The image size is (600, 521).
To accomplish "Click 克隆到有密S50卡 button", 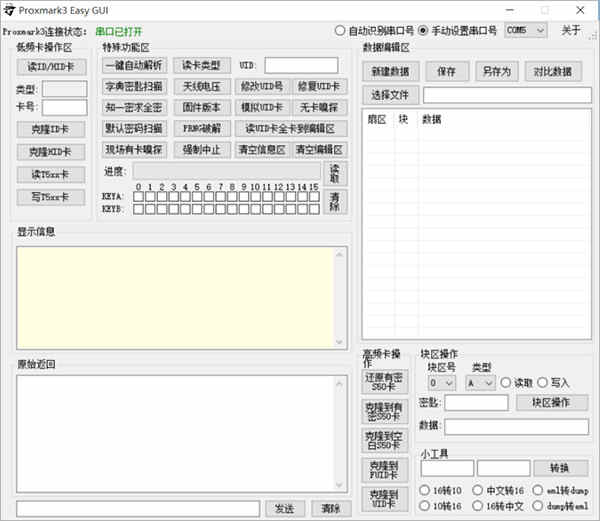I will point(384,411).
